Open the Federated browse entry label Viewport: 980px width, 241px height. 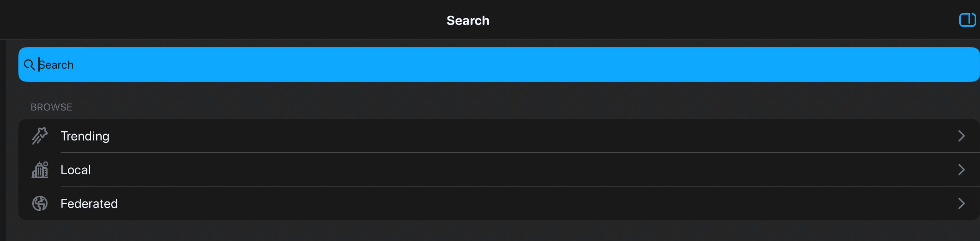pos(89,204)
